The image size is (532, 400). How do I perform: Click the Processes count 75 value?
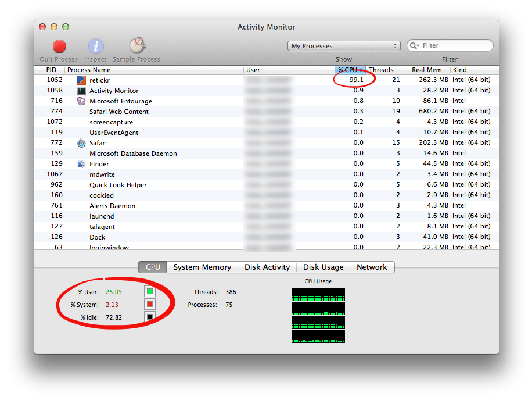(229, 305)
